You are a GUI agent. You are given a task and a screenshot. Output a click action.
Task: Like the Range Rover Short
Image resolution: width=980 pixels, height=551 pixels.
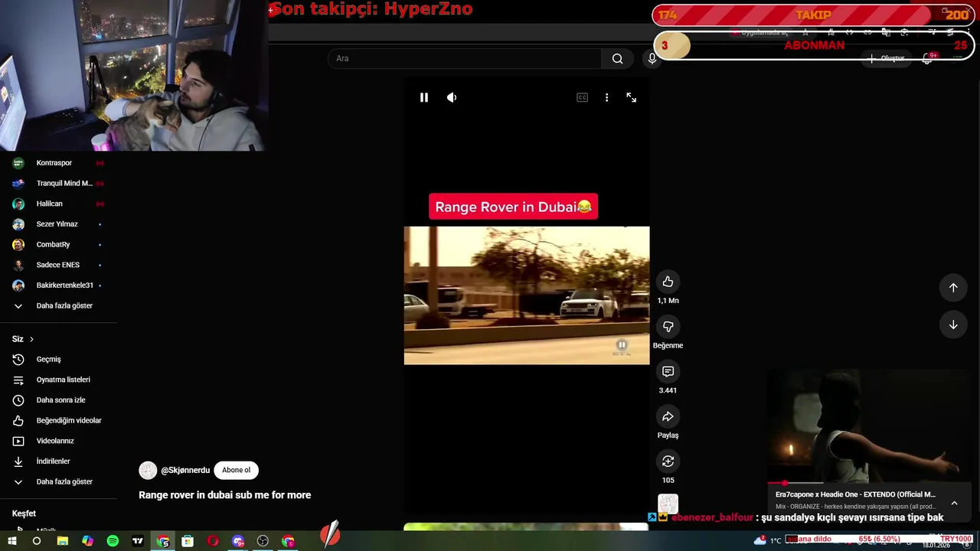point(668,282)
